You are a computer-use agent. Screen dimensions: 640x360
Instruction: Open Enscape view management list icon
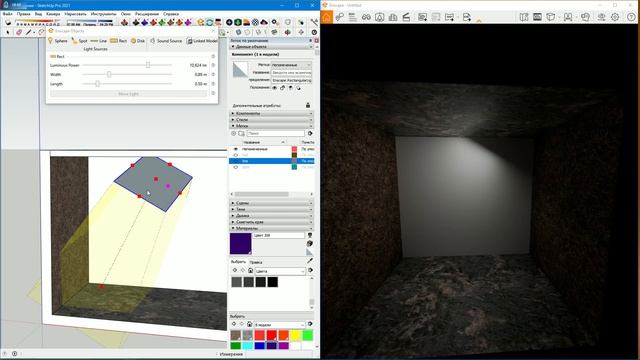pyautogui.click(x=353, y=17)
